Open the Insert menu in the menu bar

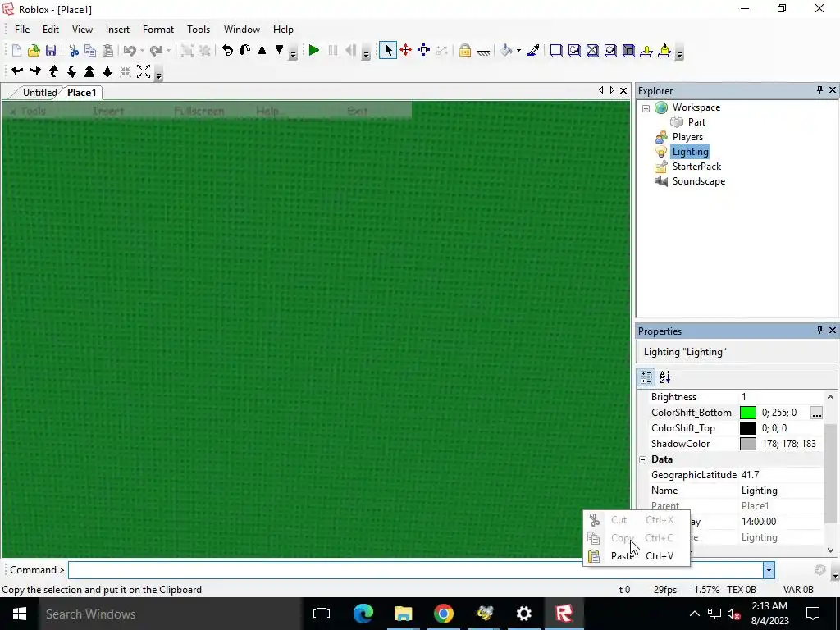point(117,30)
